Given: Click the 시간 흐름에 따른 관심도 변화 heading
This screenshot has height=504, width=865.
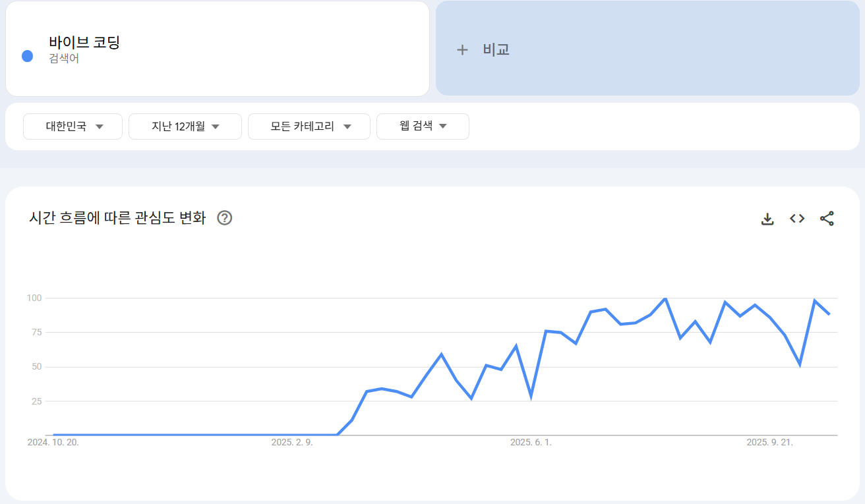Looking at the screenshot, I should pyautogui.click(x=117, y=218).
